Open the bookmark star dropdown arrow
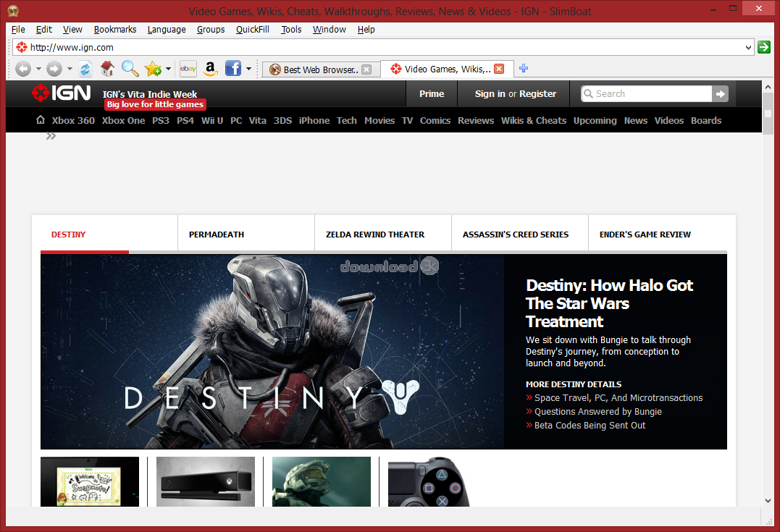Screen dimensions: 780x532 pos(168,69)
